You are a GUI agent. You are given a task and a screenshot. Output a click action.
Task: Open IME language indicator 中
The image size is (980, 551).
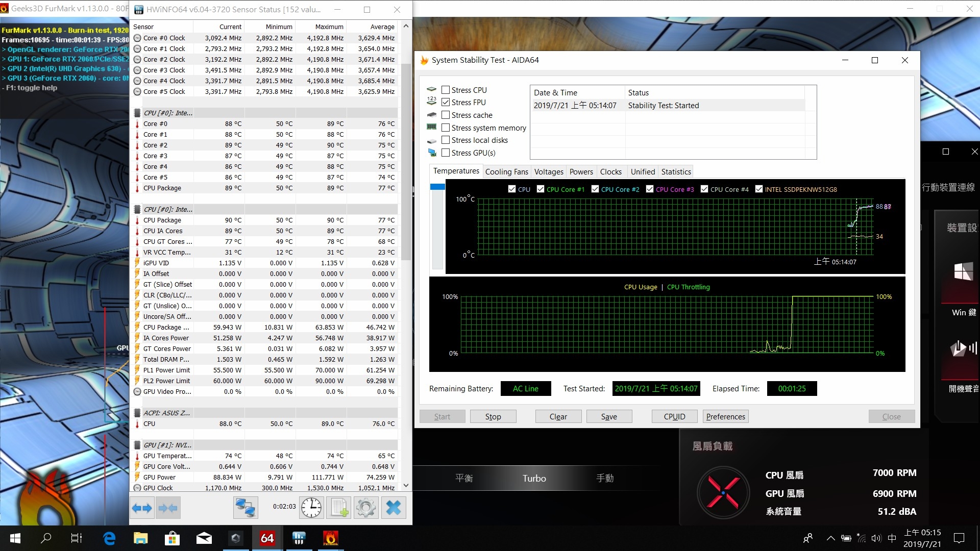click(x=892, y=538)
